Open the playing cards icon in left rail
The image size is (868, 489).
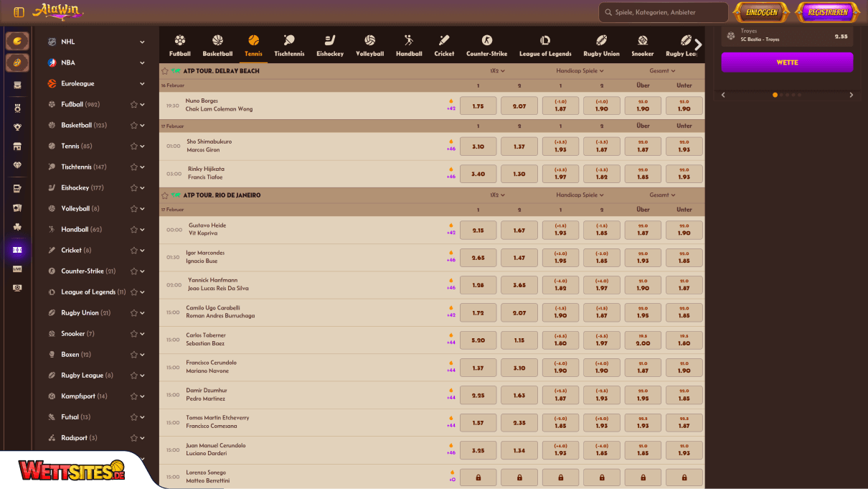coord(17,208)
